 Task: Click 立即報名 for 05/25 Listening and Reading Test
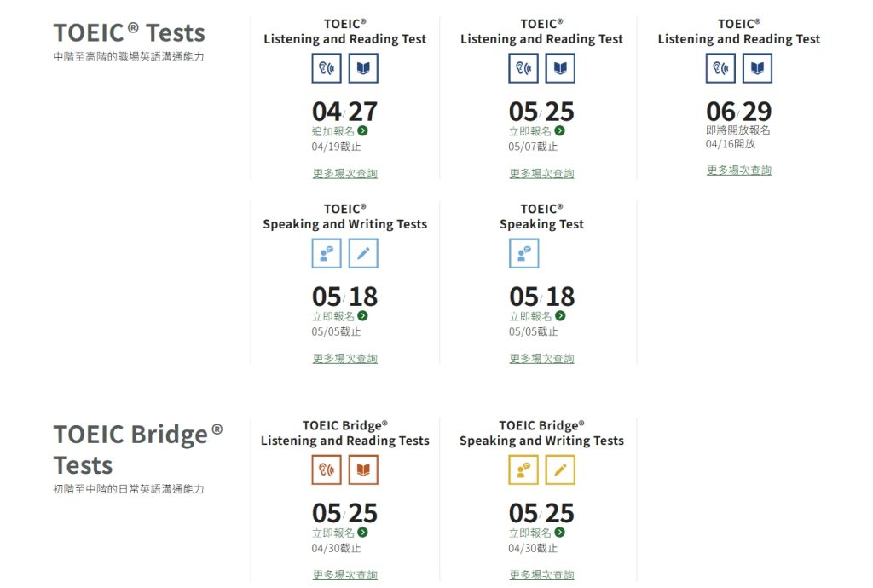pyautogui.click(x=530, y=131)
